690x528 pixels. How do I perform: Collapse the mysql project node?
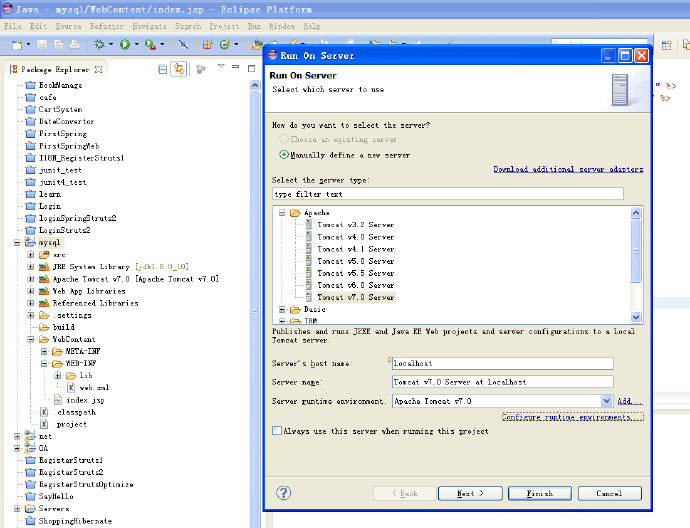17,242
